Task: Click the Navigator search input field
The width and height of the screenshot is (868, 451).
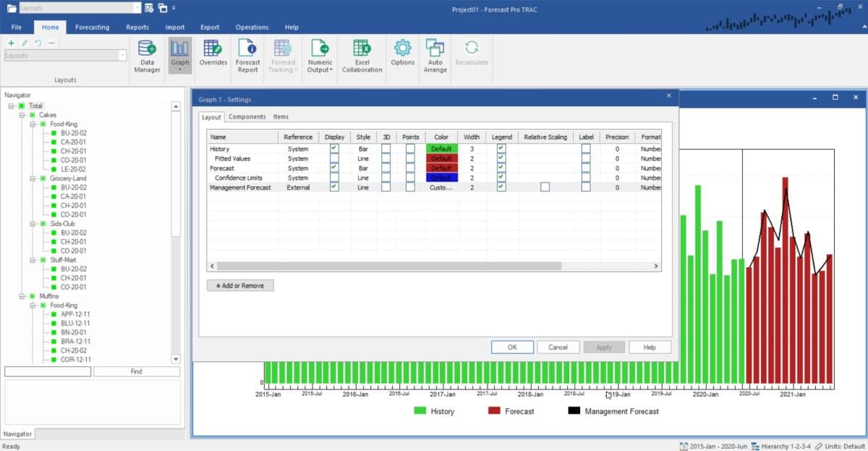Action: (48, 371)
